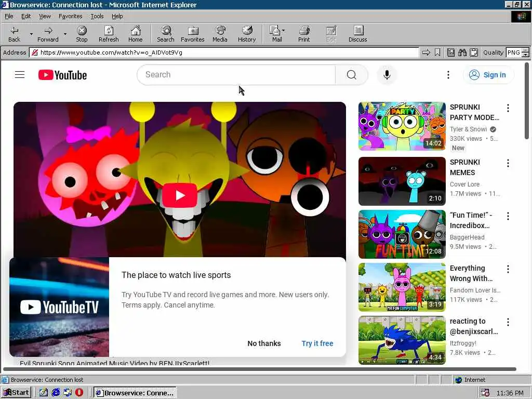This screenshot has width=532, height=399.
Task: Click the Sign in button
Action: click(x=488, y=75)
